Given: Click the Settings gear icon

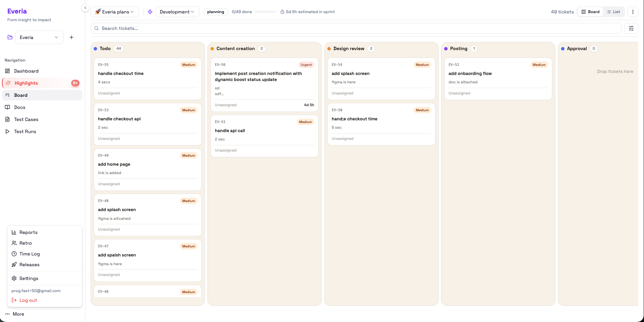Looking at the screenshot, I should pyautogui.click(x=14, y=278).
